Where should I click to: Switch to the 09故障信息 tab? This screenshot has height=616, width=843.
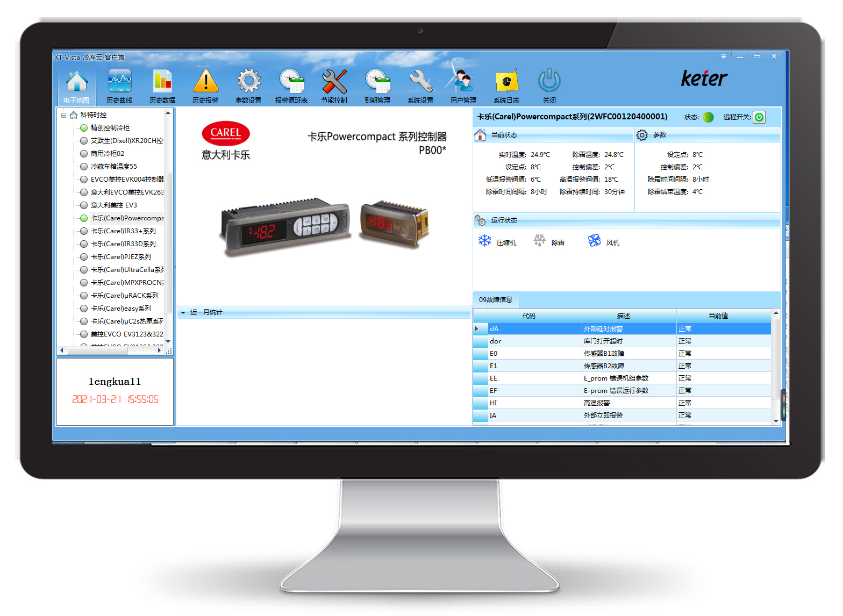point(496,300)
